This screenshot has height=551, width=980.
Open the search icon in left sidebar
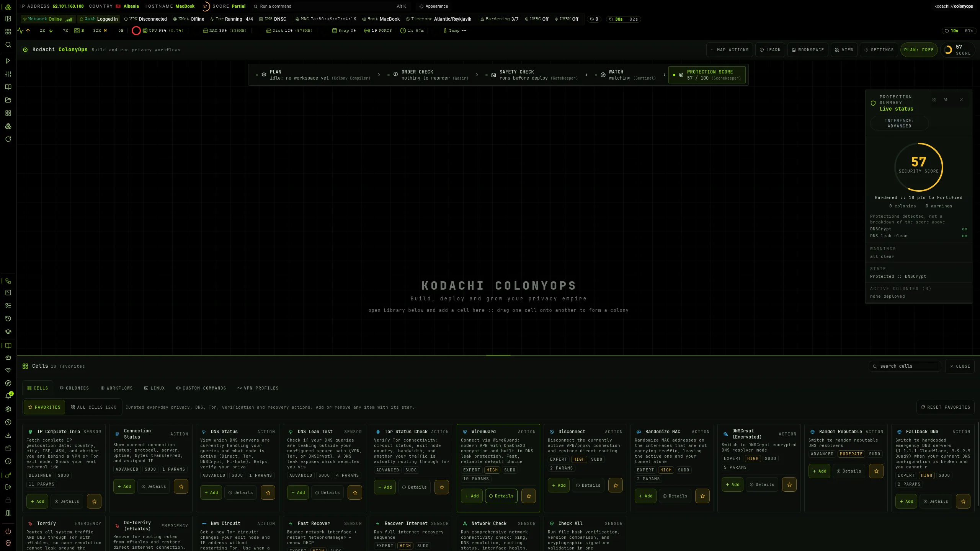[8, 45]
